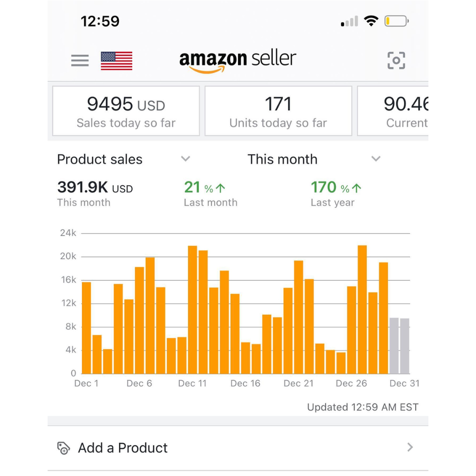Tap the 21% Last month comparison
Viewport: 476px width, 476px height.
(210, 193)
